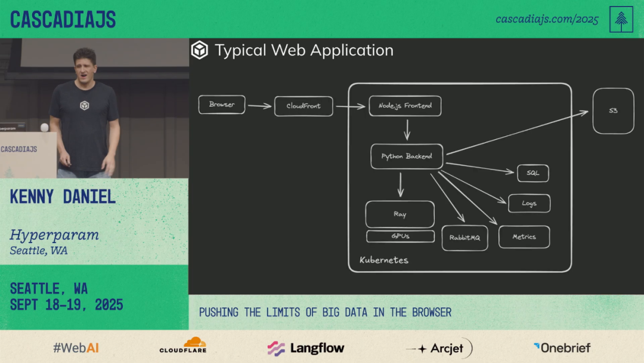Viewport: 644px width, 363px height.
Task: Click the Kenny Daniel speaker name
Action: (x=63, y=197)
